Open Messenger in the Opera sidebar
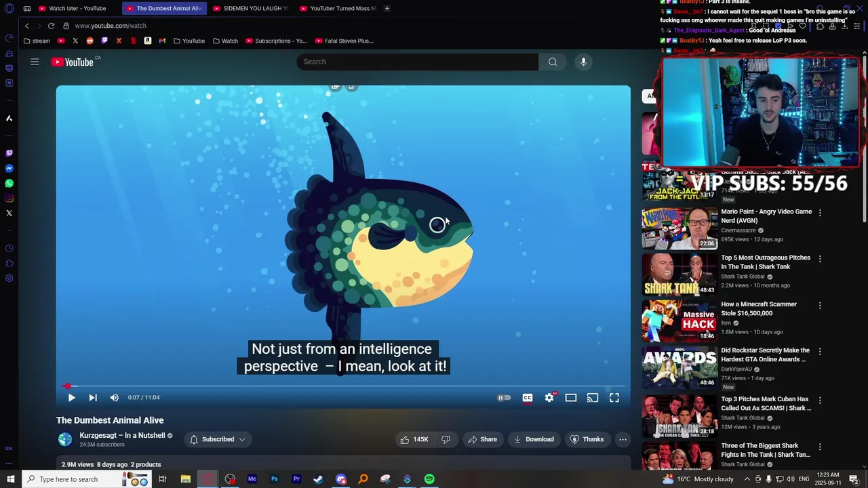The width and height of the screenshot is (868, 488). 9,168
